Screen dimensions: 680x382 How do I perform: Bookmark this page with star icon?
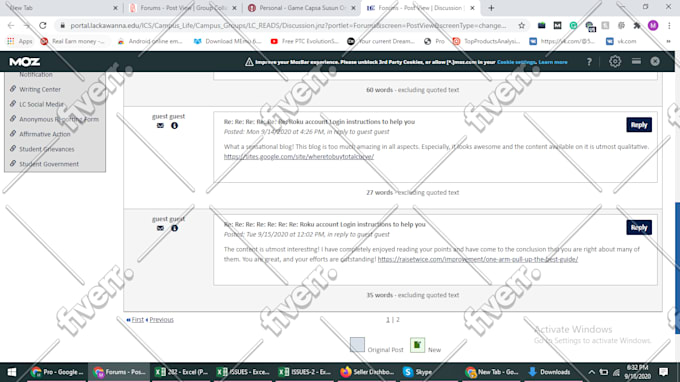click(x=521, y=26)
